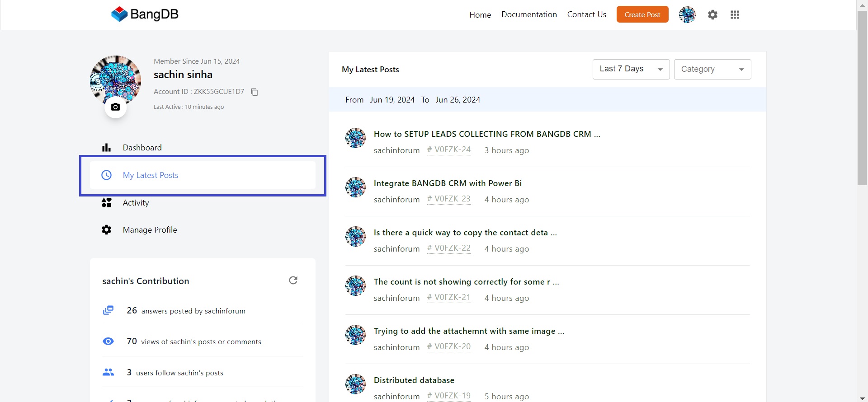Click 70 views of sachin's posts
The image size is (868, 402).
[x=194, y=341]
